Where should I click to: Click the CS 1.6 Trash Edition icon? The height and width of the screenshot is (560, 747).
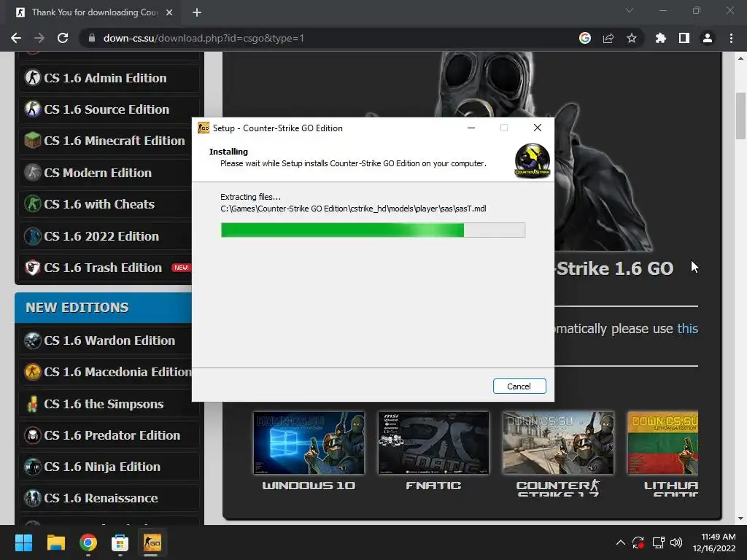click(x=32, y=267)
